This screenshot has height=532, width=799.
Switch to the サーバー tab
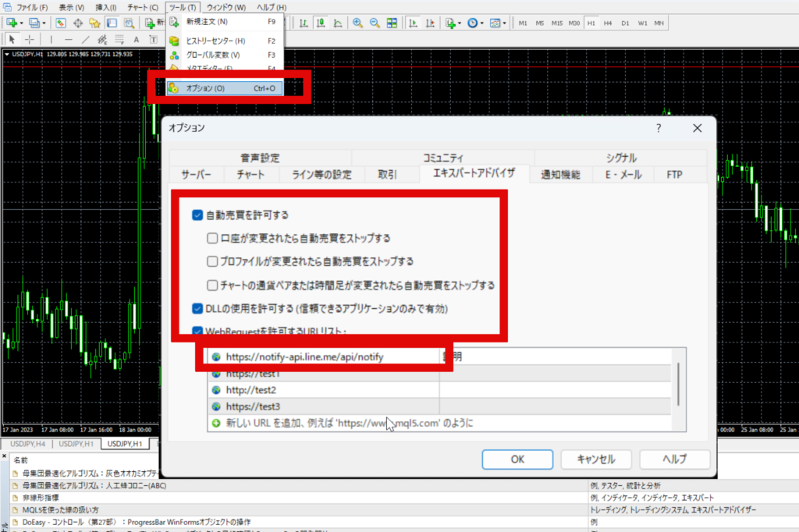pos(196,175)
